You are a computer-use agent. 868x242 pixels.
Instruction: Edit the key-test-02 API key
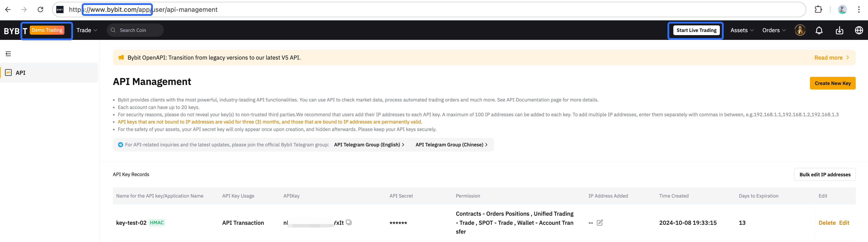click(844, 223)
